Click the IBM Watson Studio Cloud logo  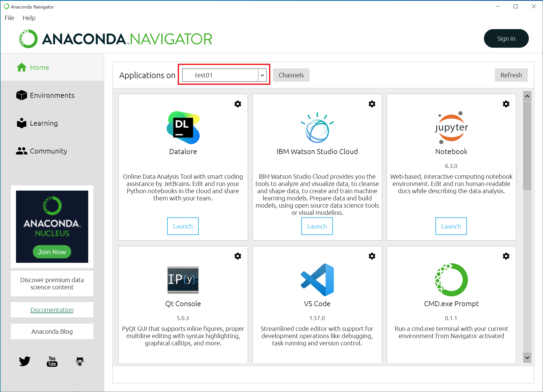(317, 128)
